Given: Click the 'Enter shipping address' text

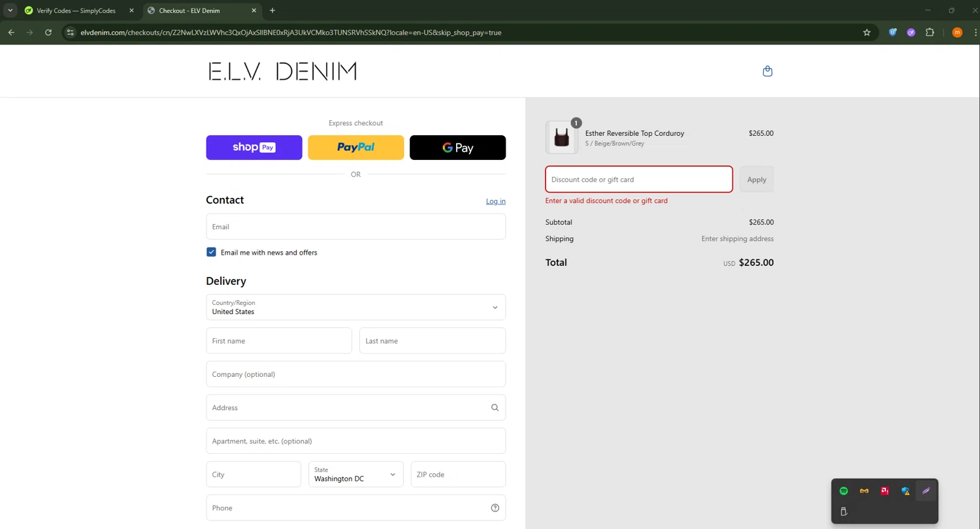Looking at the screenshot, I should coord(738,239).
